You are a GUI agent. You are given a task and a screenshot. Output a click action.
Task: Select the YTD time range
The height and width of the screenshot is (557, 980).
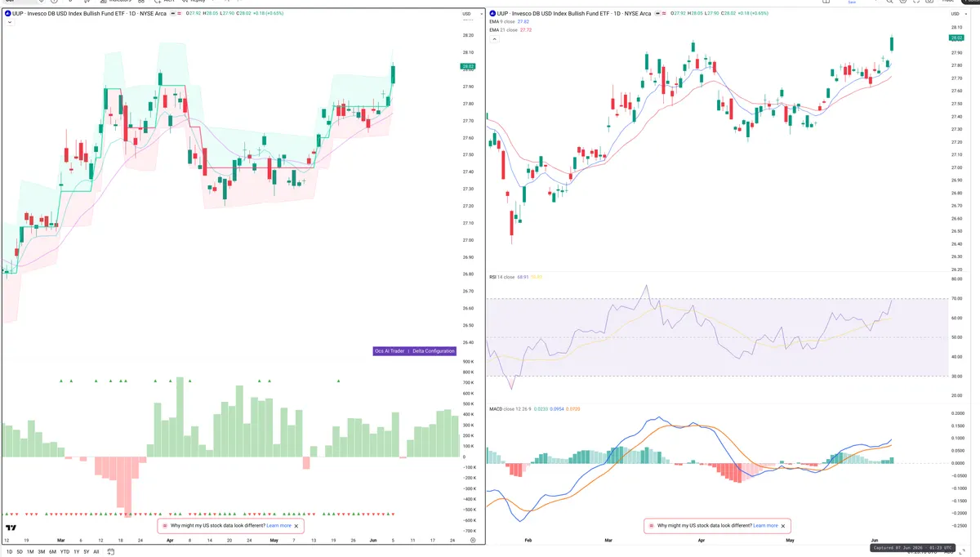pyautogui.click(x=65, y=552)
